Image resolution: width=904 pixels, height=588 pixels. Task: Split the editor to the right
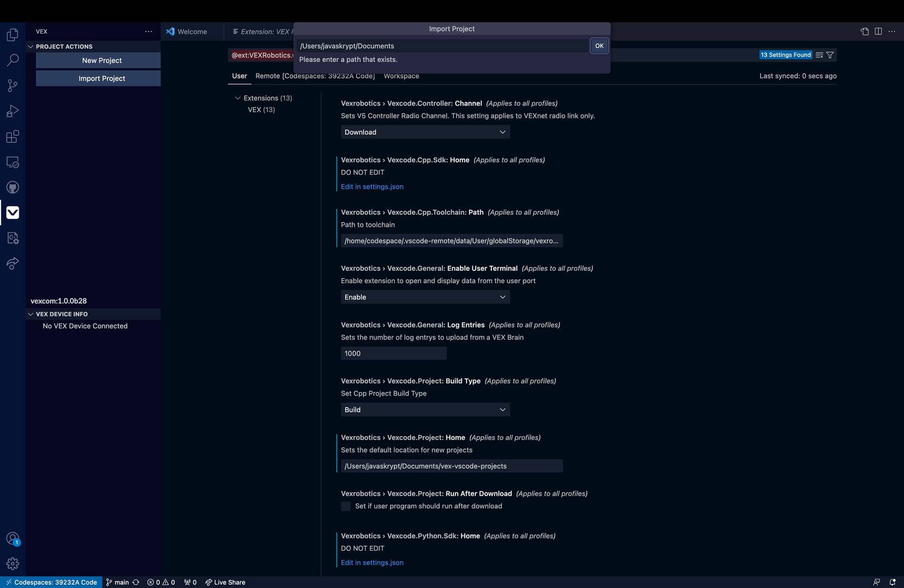point(878,32)
